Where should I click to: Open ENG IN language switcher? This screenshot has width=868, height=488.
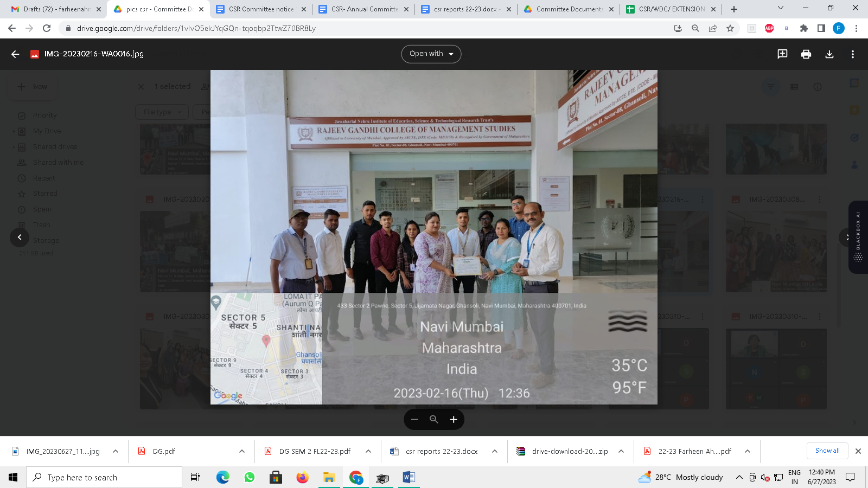point(794,477)
